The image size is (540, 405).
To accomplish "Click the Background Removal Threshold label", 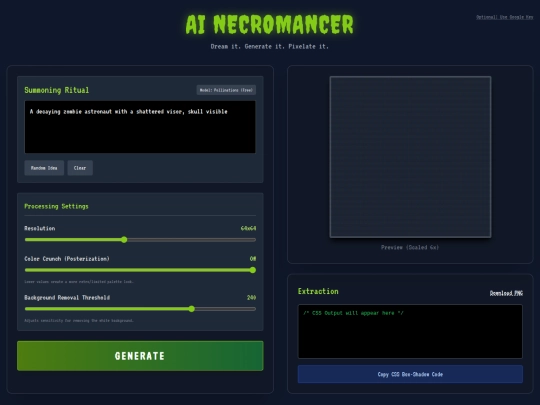I will pos(67,298).
